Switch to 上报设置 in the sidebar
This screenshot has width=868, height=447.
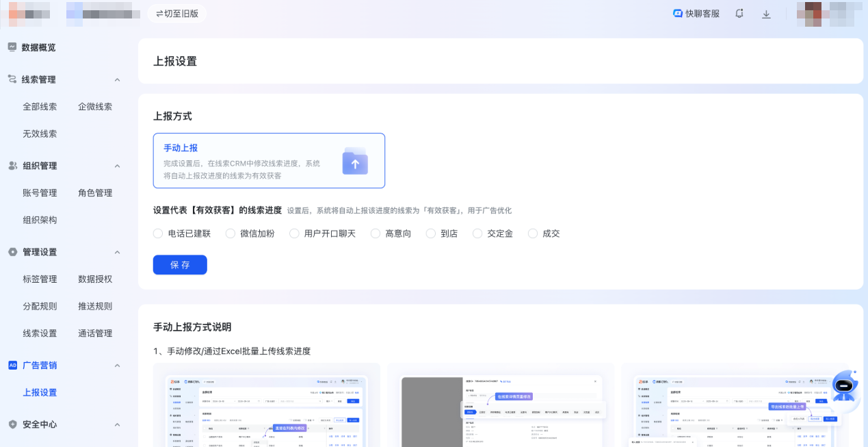coord(39,392)
